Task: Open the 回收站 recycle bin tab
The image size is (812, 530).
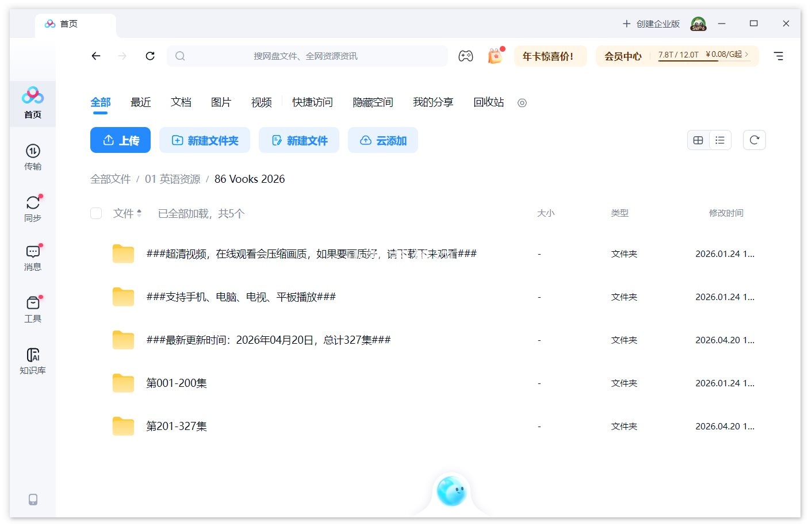Action: point(488,102)
